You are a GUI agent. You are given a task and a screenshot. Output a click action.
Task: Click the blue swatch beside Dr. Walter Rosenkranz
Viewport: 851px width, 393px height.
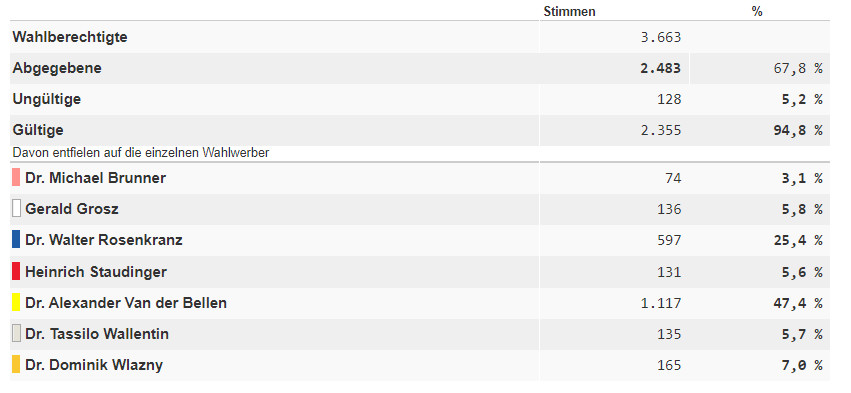click(x=16, y=240)
